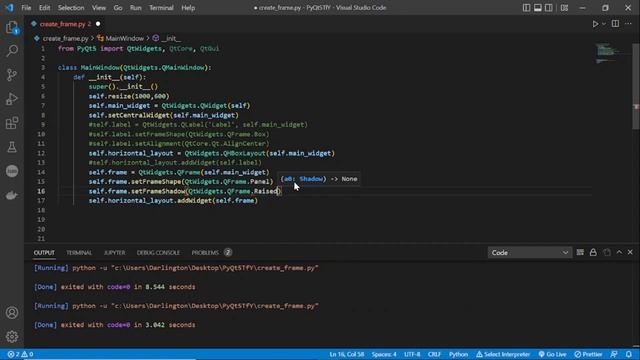Open Source Control view
This screenshot has width=640, height=360.
coord(12,75)
